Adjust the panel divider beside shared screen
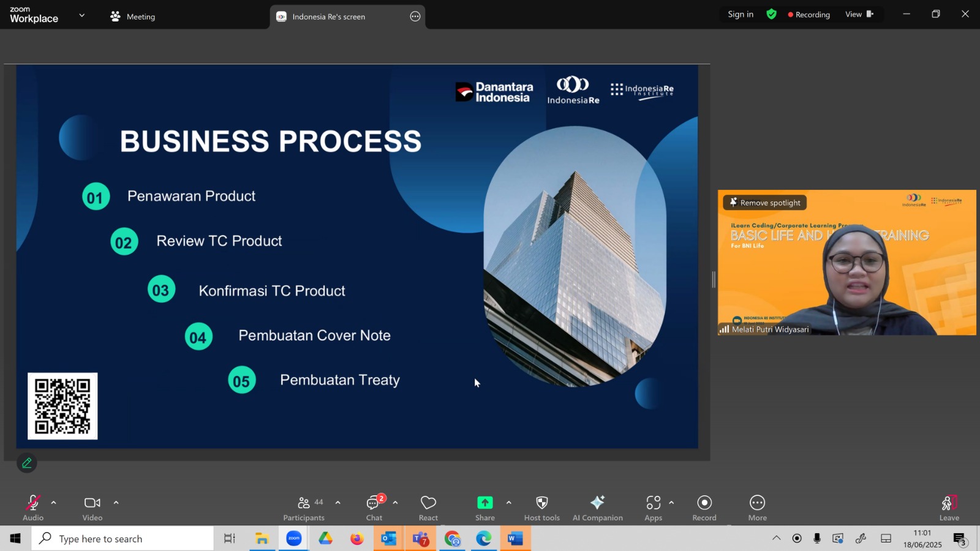980x551 pixels. click(x=714, y=280)
